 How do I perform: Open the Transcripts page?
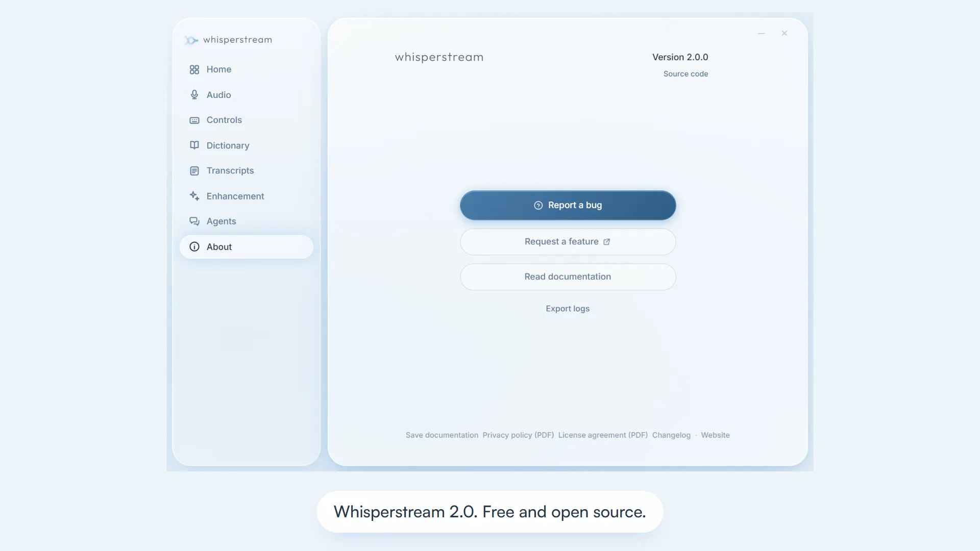pos(247,171)
